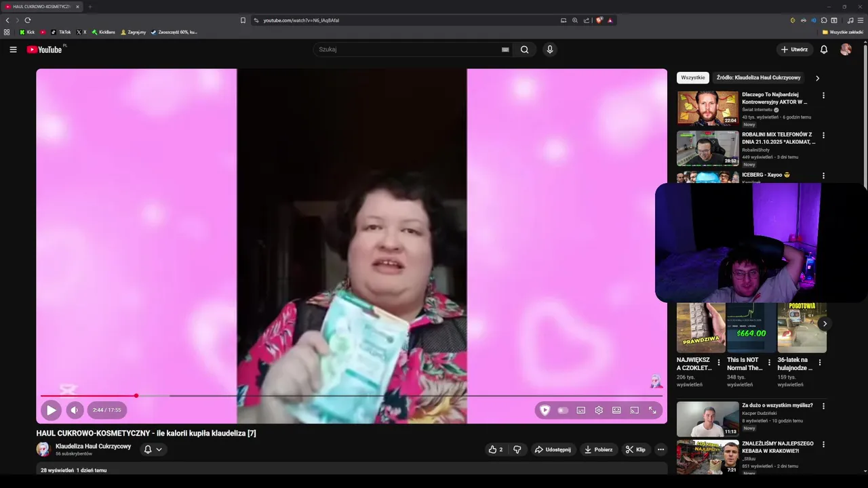Open the browser main hamburger menu
This screenshot has height=488, width=868.
click(861, 20)
